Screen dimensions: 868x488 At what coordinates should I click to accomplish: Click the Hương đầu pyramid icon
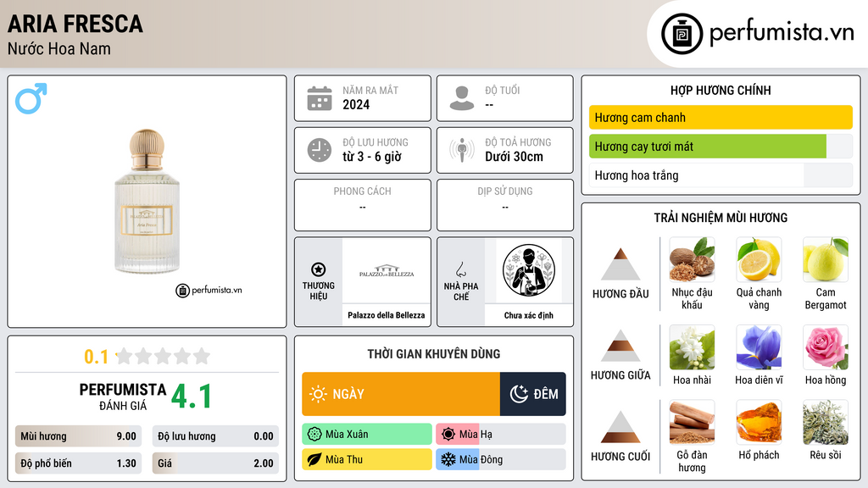pos(620,264)
